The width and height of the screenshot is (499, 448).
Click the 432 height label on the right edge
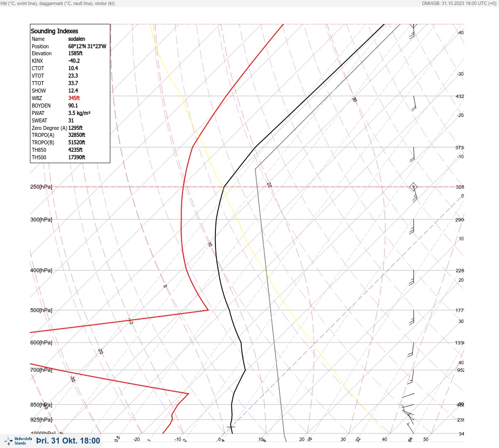pyautogui.click(x=460, y=96)
